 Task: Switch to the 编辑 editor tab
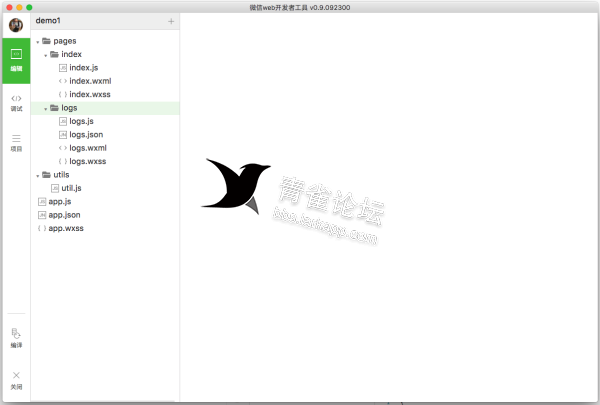[16, 60]
